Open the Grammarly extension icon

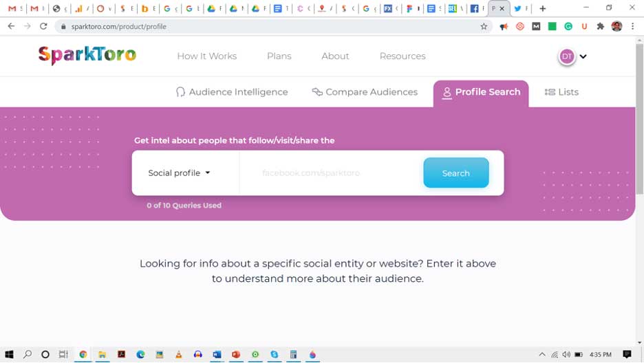click(x=568, y=27)
